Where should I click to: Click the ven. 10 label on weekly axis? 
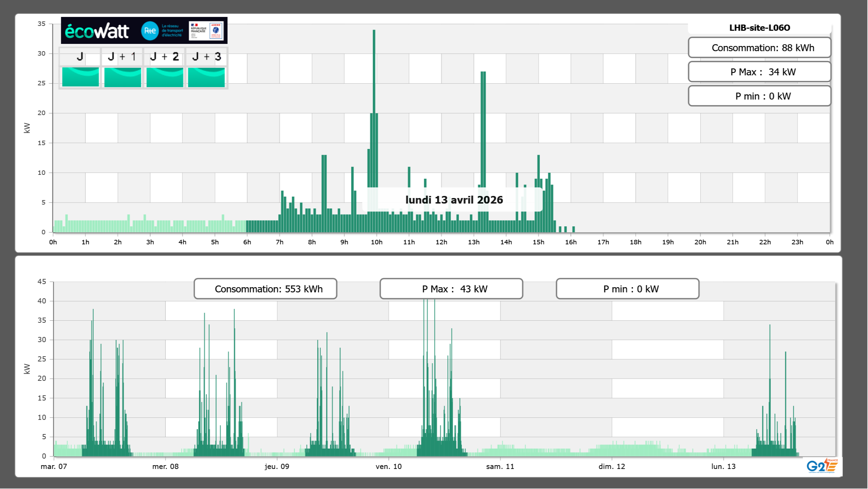(389, 467)
